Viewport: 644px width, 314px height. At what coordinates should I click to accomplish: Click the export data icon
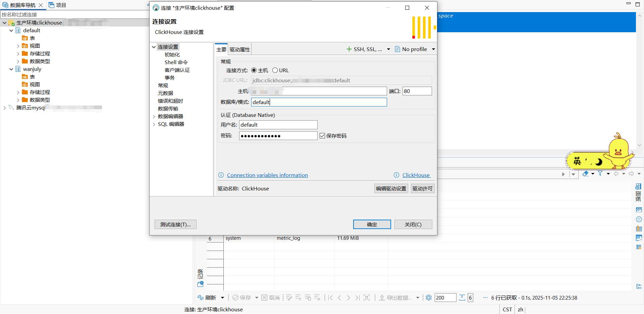(382, 298)
